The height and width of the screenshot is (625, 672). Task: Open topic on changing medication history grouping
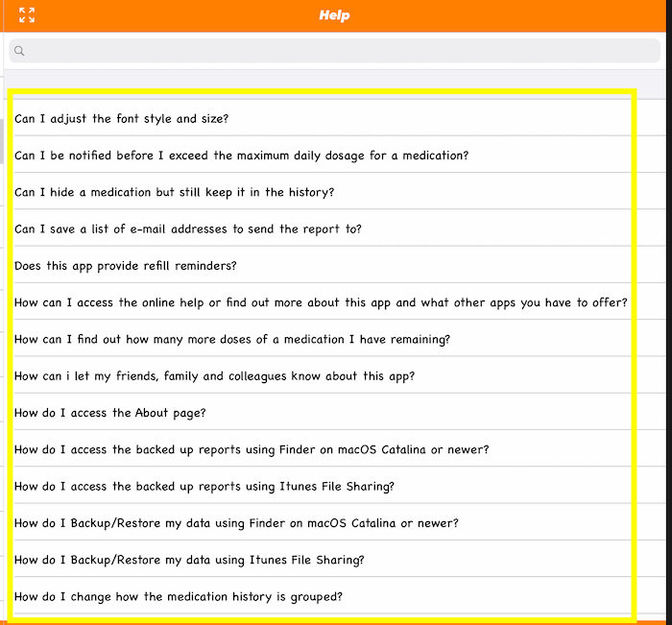(179, 596)
